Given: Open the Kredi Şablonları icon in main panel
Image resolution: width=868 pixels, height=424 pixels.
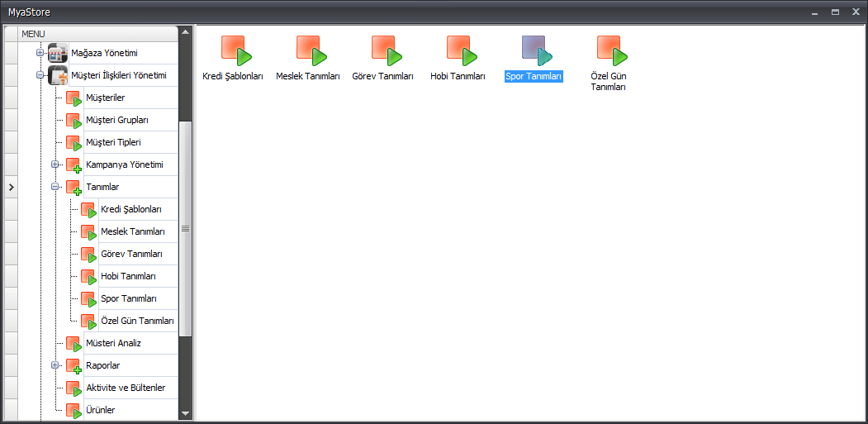Looking at the screenshot, I should tap(235, 51).
